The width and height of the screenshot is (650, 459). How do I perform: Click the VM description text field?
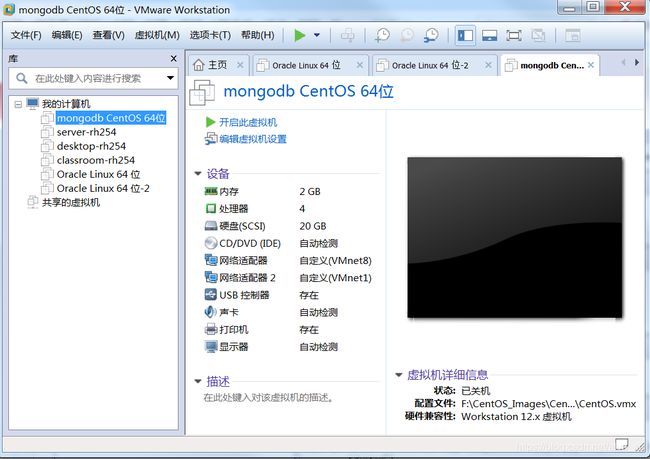pyautogui.click(x=269, y=398)
